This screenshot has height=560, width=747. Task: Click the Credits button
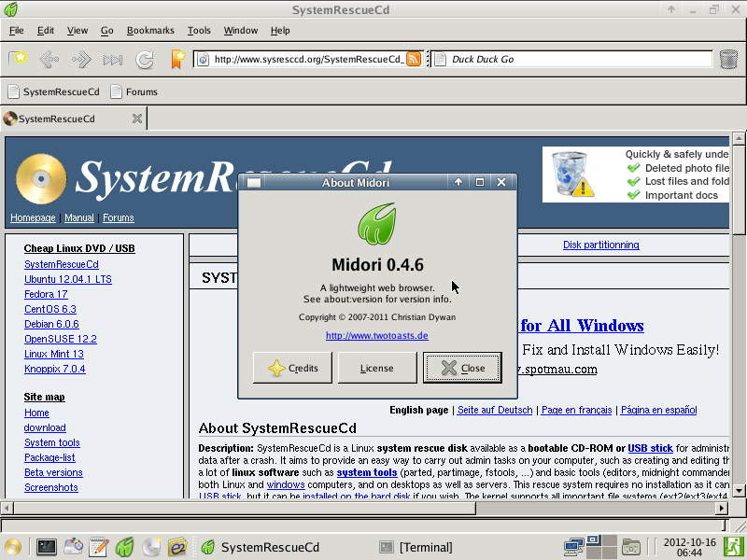[292, 368]
